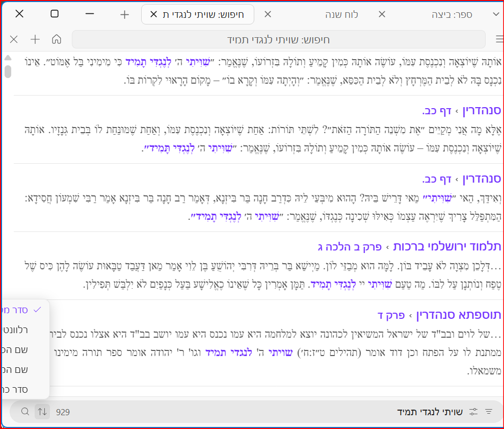504x429 pixels.
Task: Switch to the 'לוח שנה' tab
Action: (x=341, y=15)
